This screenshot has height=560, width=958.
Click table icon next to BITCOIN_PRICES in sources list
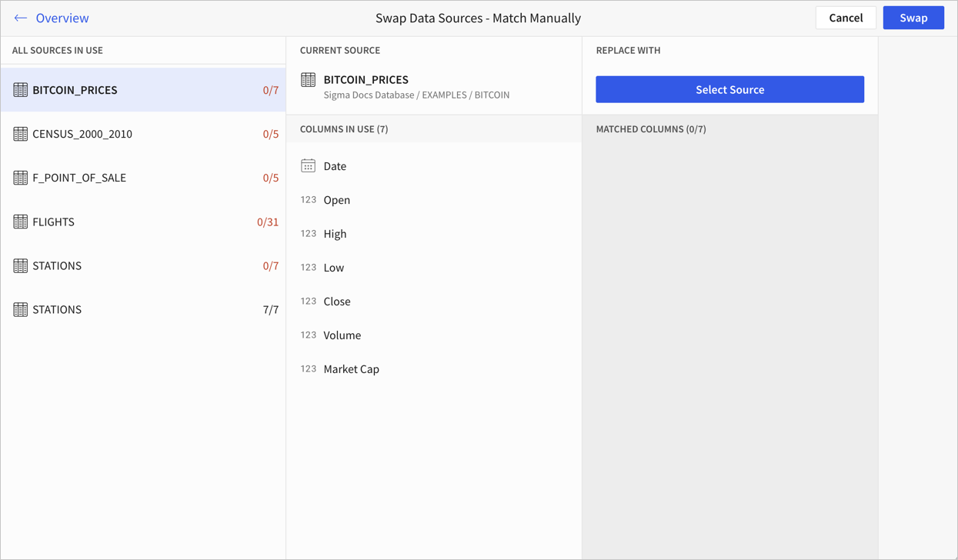tap(21, 90)
